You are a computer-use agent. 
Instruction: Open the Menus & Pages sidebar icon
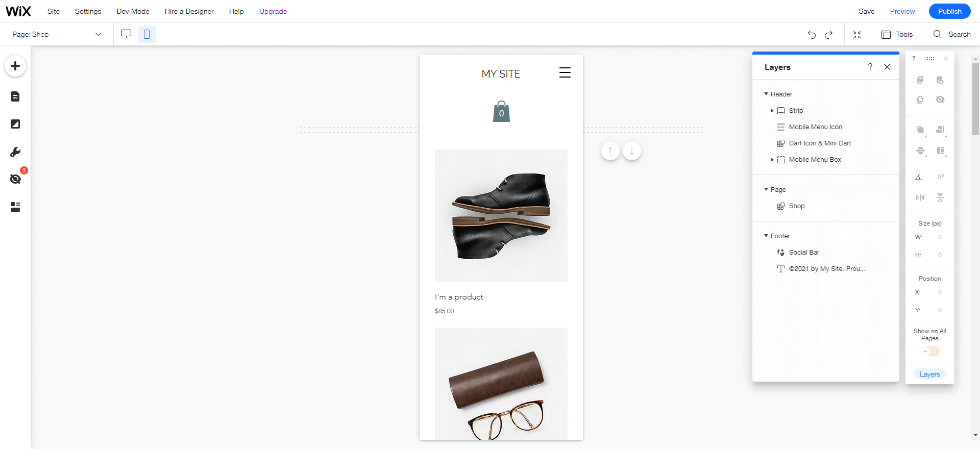(15, 96)
